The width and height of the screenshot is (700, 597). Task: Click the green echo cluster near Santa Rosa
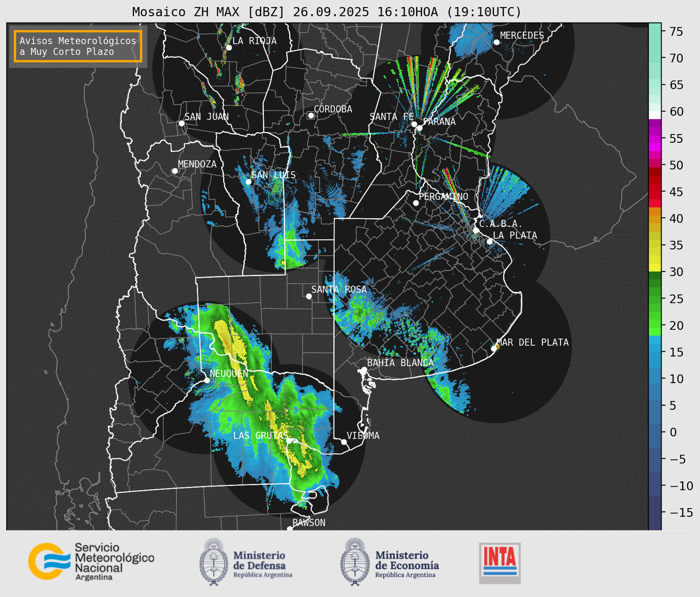(362, 309)
